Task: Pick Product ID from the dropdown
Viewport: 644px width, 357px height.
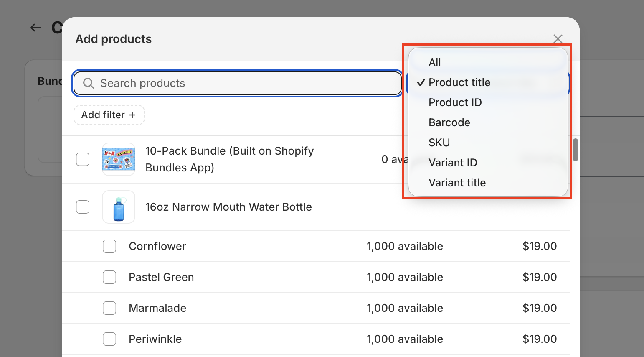Action: [455, 102]
